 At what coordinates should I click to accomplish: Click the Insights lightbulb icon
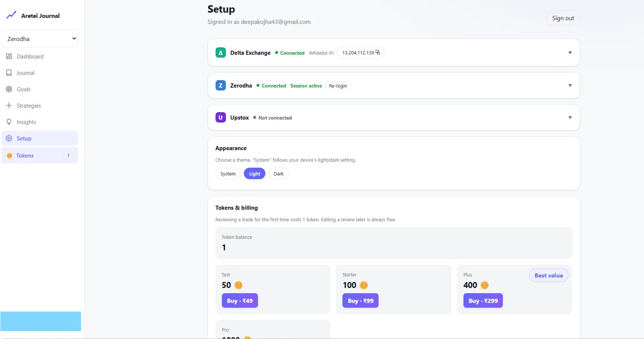click(9, 122)
